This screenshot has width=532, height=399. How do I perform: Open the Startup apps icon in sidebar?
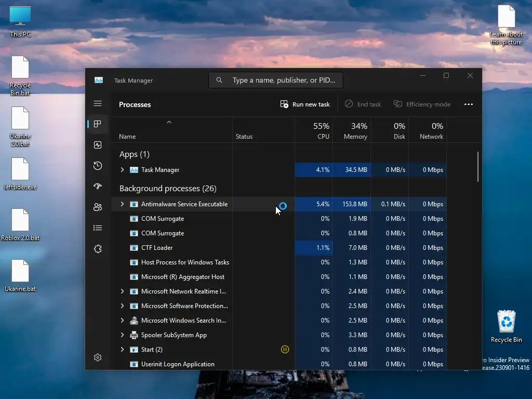pos(98,187)
